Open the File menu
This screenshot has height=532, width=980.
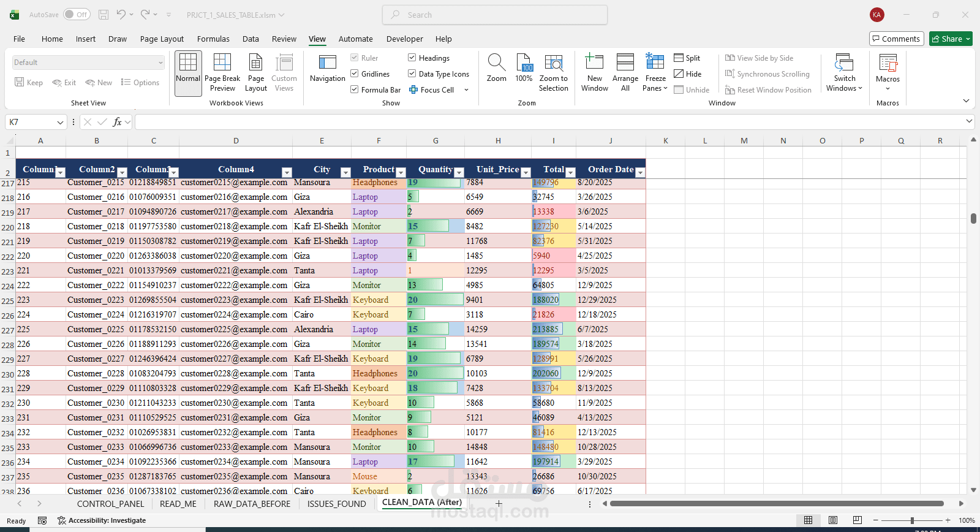point(20,39)
